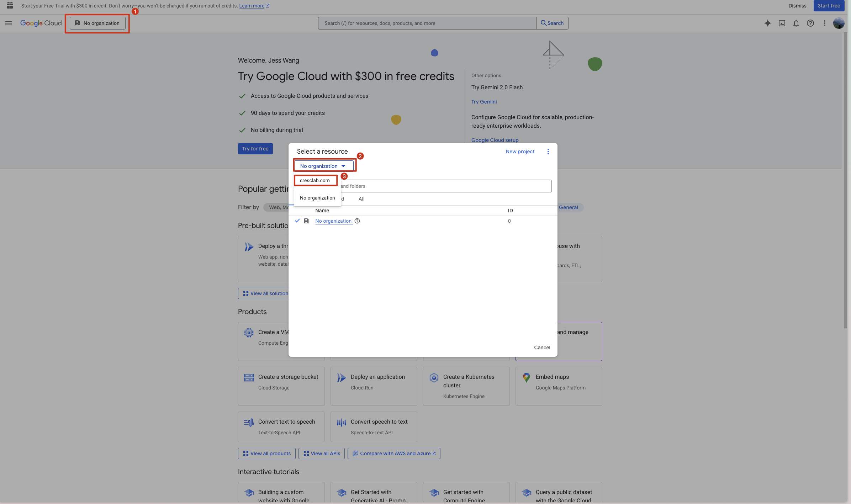Click the gift icon in trial banner
The image size is (851, 504).
pos(10,5)
